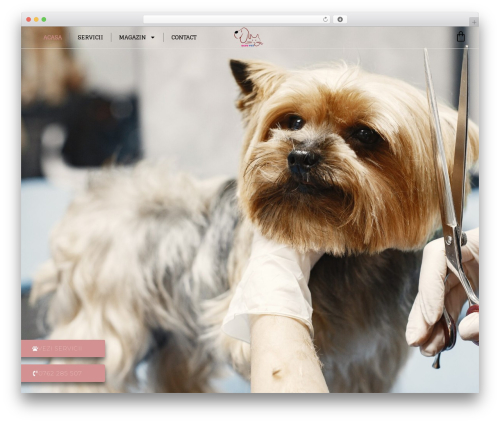
Task: Open the CONTACT page
Action: tap(184, 37)
